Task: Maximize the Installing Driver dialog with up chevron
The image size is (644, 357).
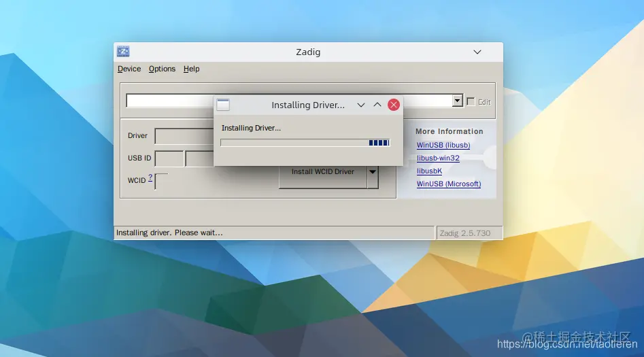Action: point(377,105)
